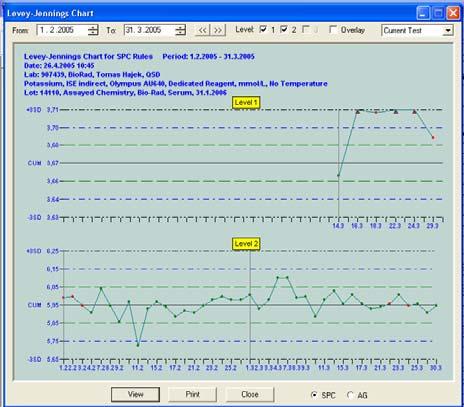Click the From date field showing 1.2.2005
This screenshot has height=407, width=464.
(62, 30)
